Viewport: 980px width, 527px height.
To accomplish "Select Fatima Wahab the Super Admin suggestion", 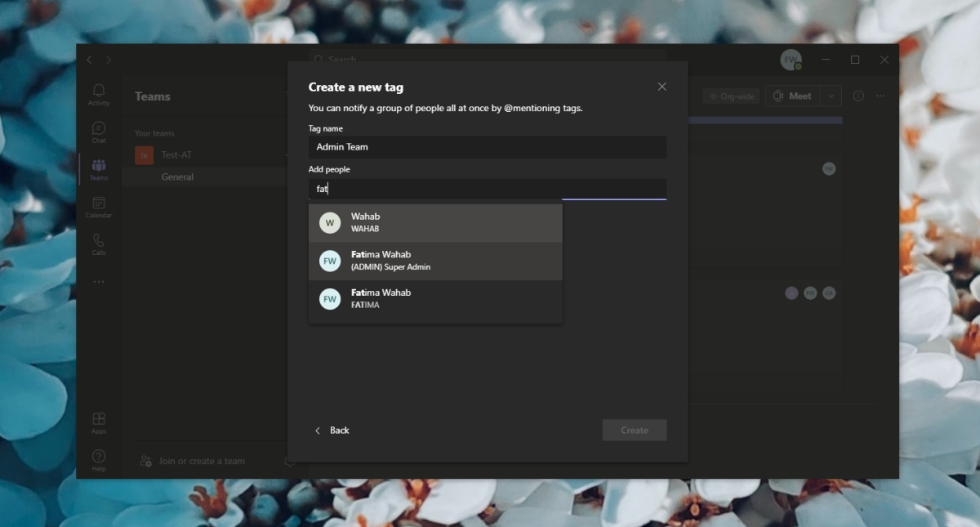I will [x=435, y=260].
